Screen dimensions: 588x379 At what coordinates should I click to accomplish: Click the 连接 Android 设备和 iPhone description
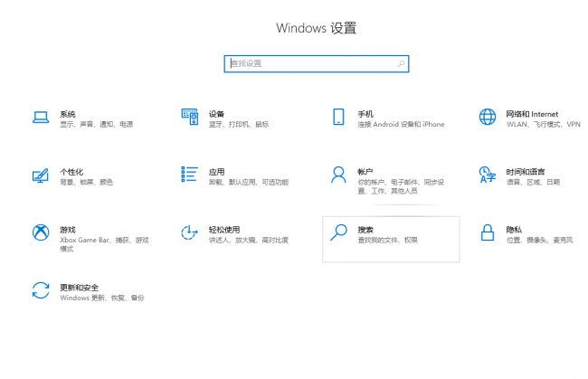(402, 124)
